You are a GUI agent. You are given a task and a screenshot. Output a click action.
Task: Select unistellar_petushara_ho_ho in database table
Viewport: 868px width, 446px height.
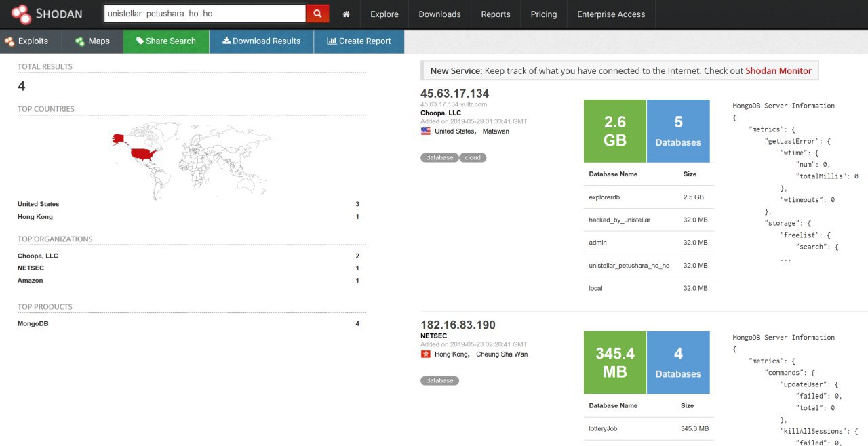tap(648, 266)
